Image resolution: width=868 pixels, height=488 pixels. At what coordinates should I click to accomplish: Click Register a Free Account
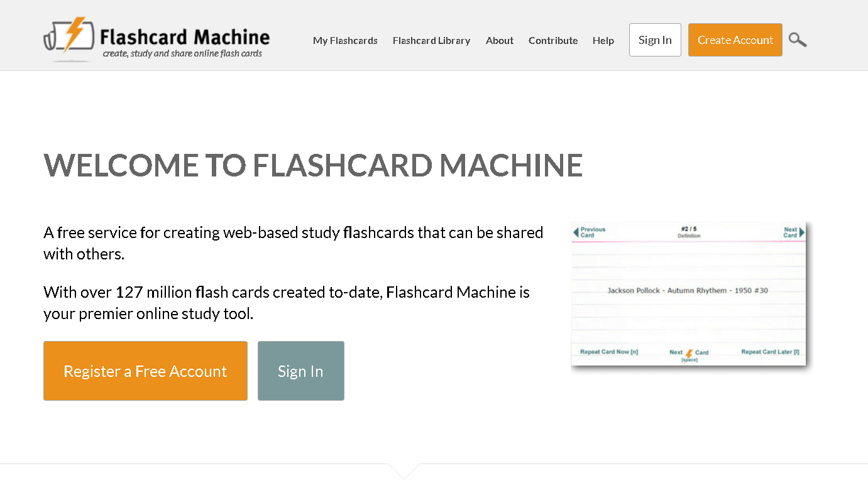tap(145, 371)
